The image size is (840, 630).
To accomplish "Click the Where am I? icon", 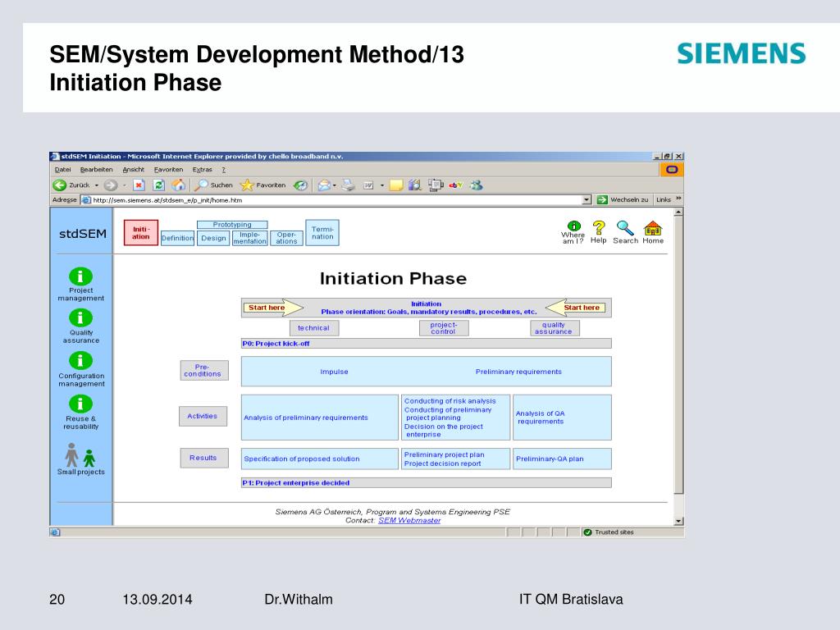I will 573,226.
